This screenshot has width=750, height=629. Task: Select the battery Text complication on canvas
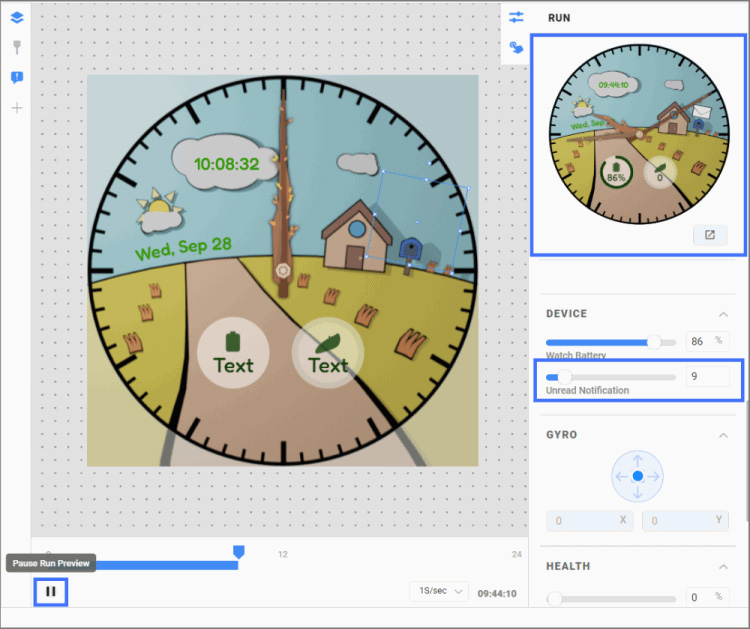click(x=233, y=353)
